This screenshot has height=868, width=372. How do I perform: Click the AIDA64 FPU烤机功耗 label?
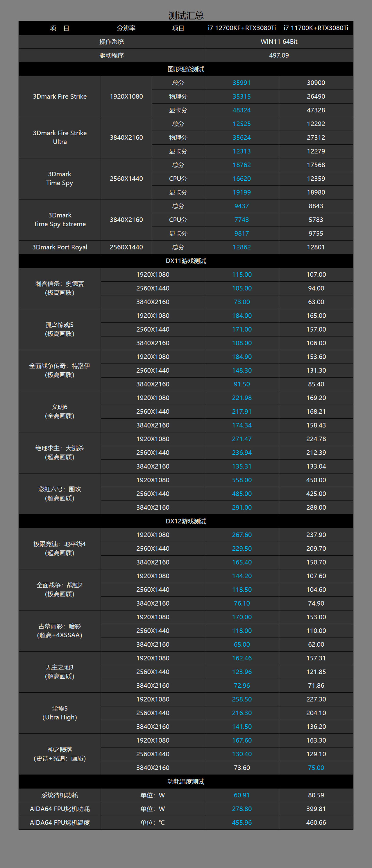(60, 809)
